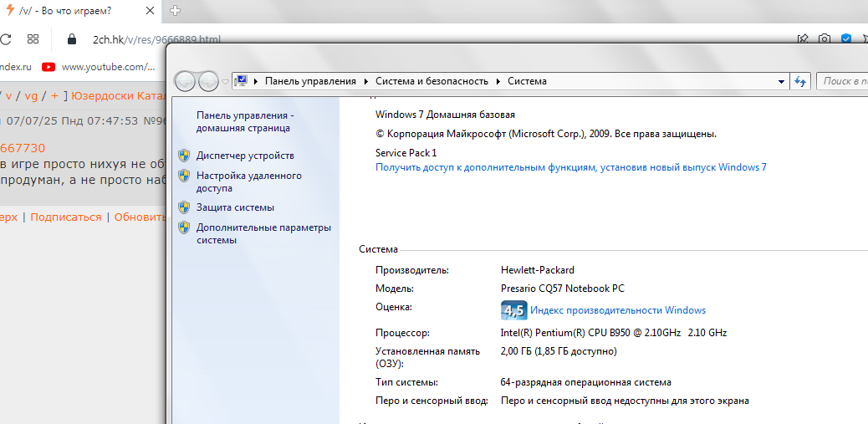Open recent pages dropdown next to nav arrows
The height and width of the screenshot is (424, 868).
coord(225,81)
